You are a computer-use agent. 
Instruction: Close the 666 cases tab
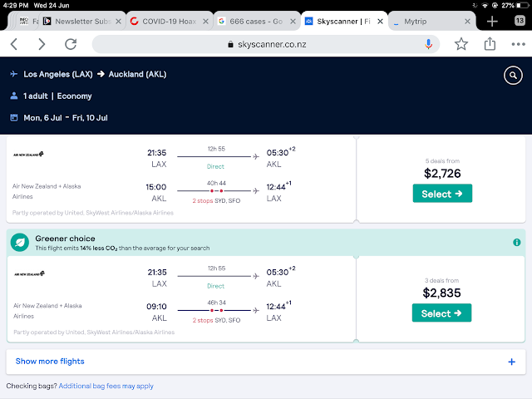(x=293, y=22)
